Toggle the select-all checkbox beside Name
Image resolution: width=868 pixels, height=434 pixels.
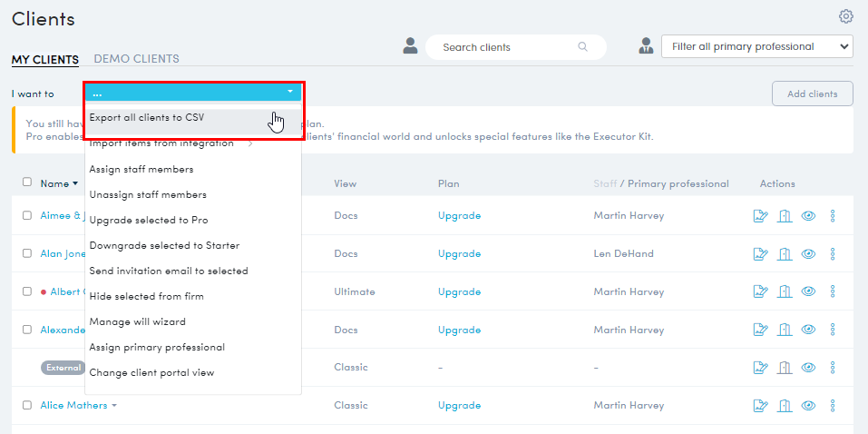(27, 182)
